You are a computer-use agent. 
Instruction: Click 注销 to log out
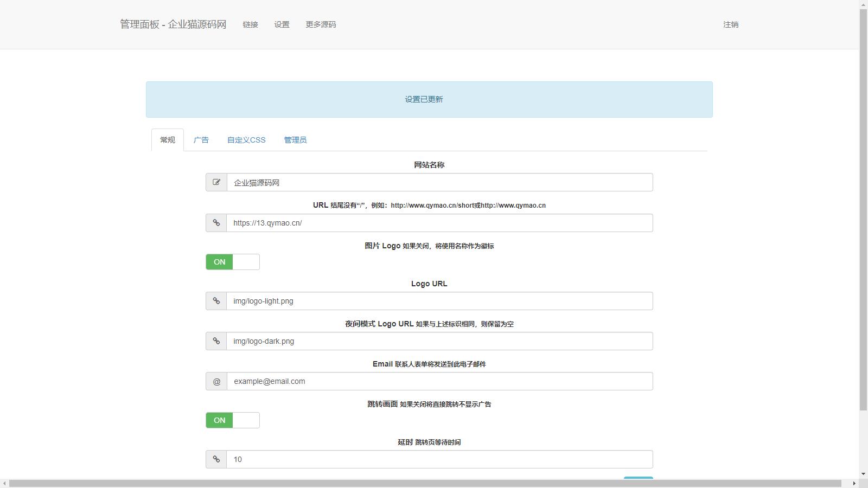click(730, 24)
